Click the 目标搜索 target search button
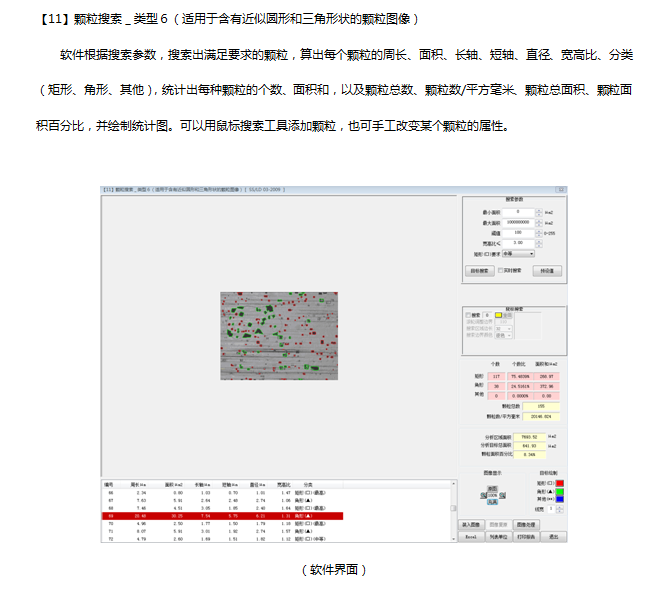The height and width of the screenshot is (594, 668). 479,270
